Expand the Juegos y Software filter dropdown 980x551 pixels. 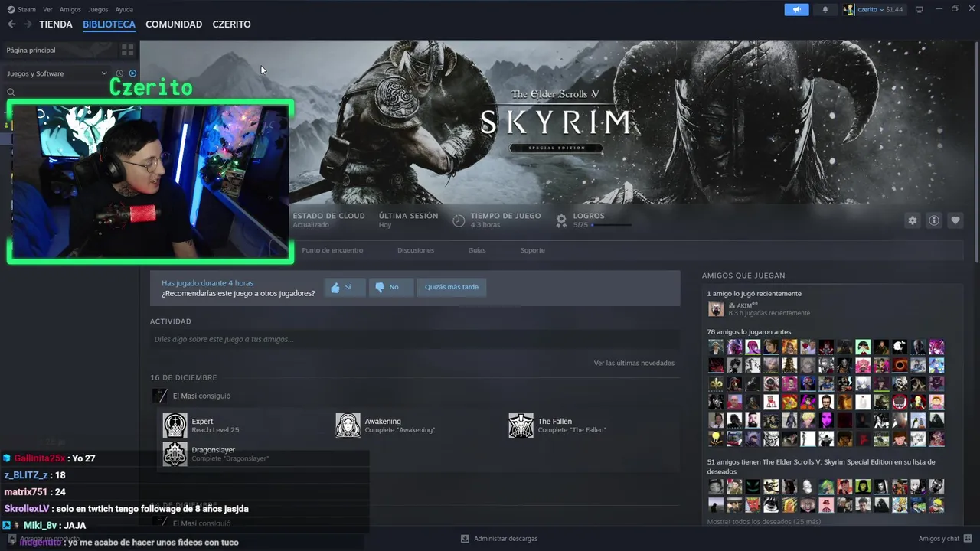(x=57, y=73)
